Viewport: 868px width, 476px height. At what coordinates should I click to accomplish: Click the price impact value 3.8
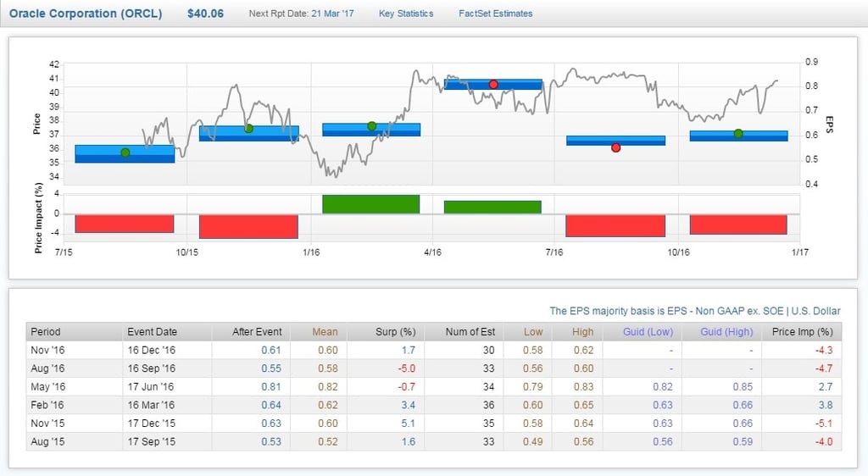coord(826,405)
